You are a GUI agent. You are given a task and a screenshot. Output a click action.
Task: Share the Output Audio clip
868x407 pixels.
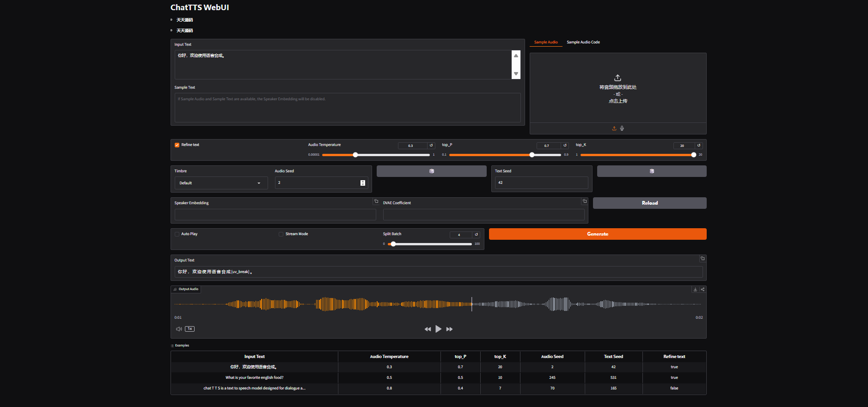click(x=703, y=290)
